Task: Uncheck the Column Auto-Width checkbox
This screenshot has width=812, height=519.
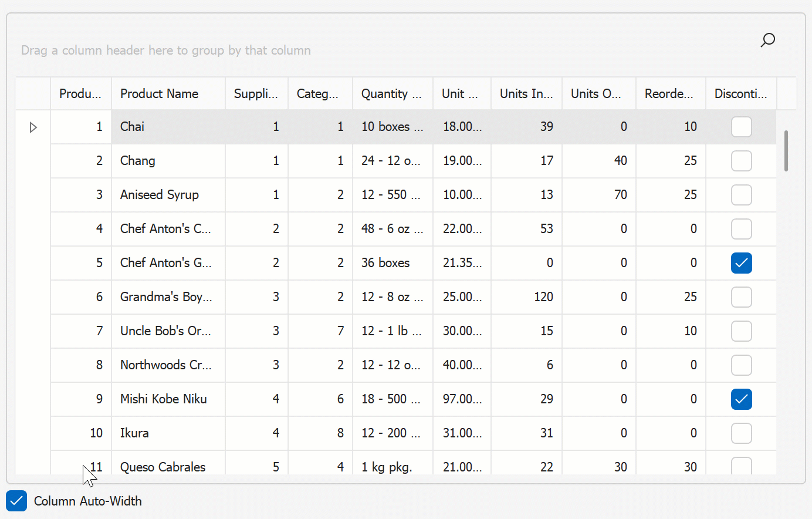Action: (x=16, y=501)
